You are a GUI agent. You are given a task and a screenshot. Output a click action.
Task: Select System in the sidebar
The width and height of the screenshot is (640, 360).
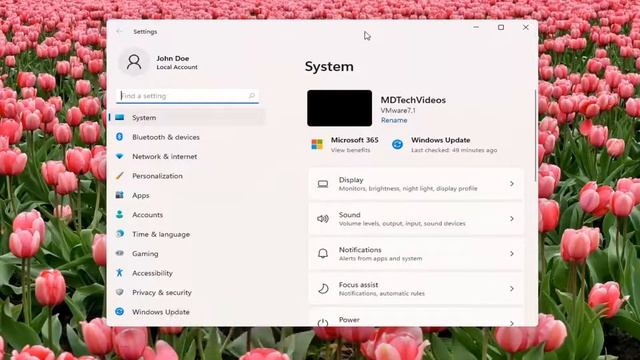(x=187, y=118)
